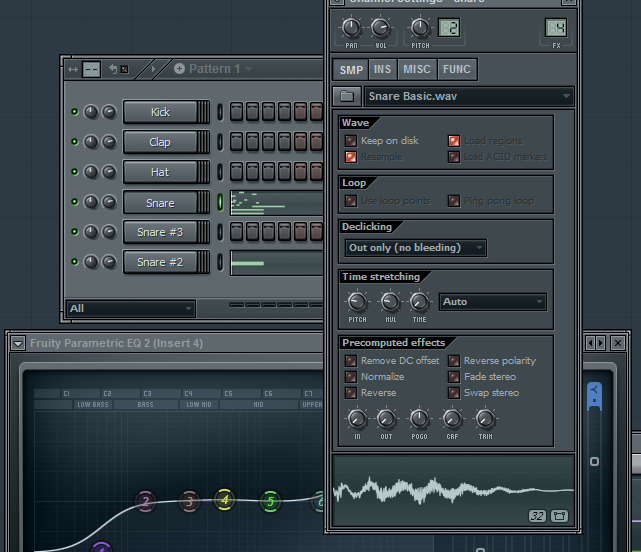Image resolution: width=641 pixels, height=552 pixels.
Task: Toggle the Resample checkbox
Action: click(x=351, y=157)
